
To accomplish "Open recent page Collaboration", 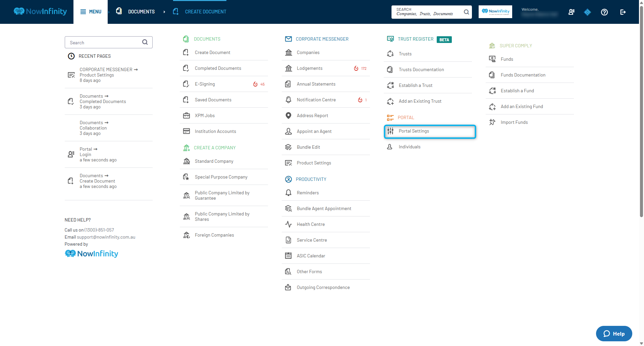I will [x=109, y=128].
